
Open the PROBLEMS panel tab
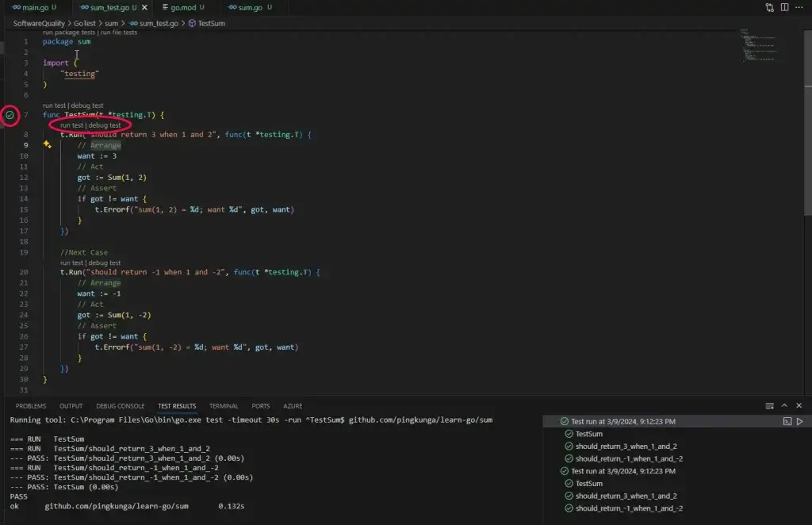point(31,406)
